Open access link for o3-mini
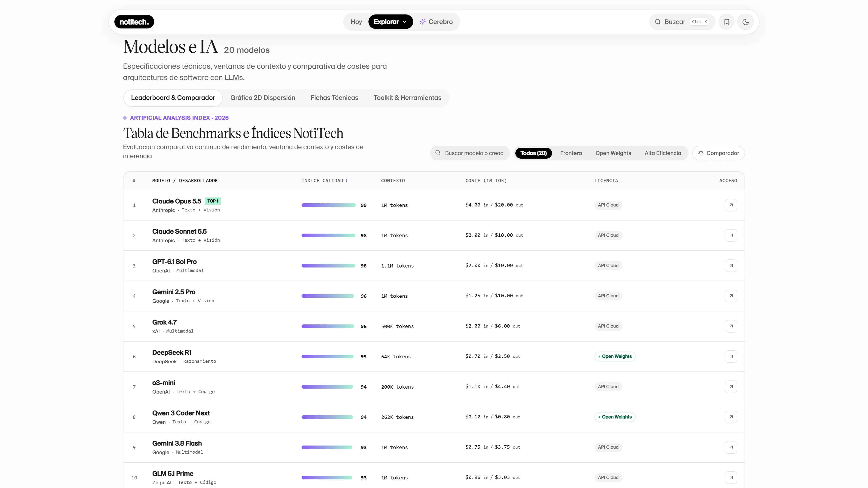 pos(731,387)
